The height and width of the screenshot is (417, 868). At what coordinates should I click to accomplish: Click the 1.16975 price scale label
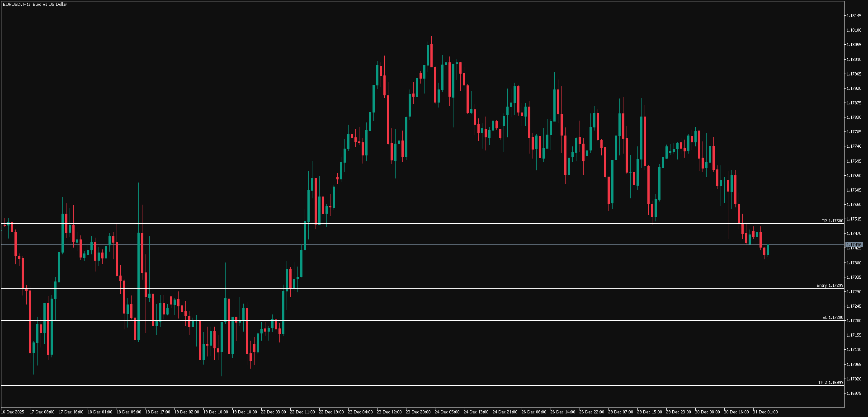[854, 394]
